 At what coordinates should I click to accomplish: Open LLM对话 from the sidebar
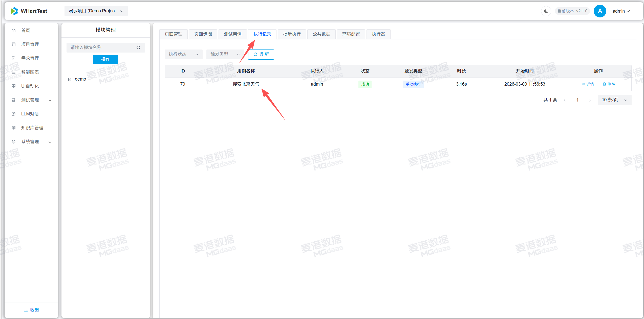[x=30, y=114]
